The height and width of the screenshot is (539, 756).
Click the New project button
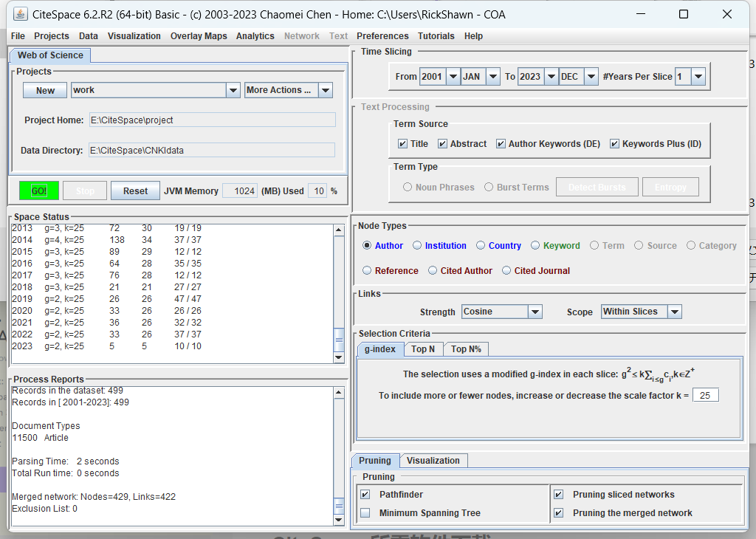(x=45, y=90)
